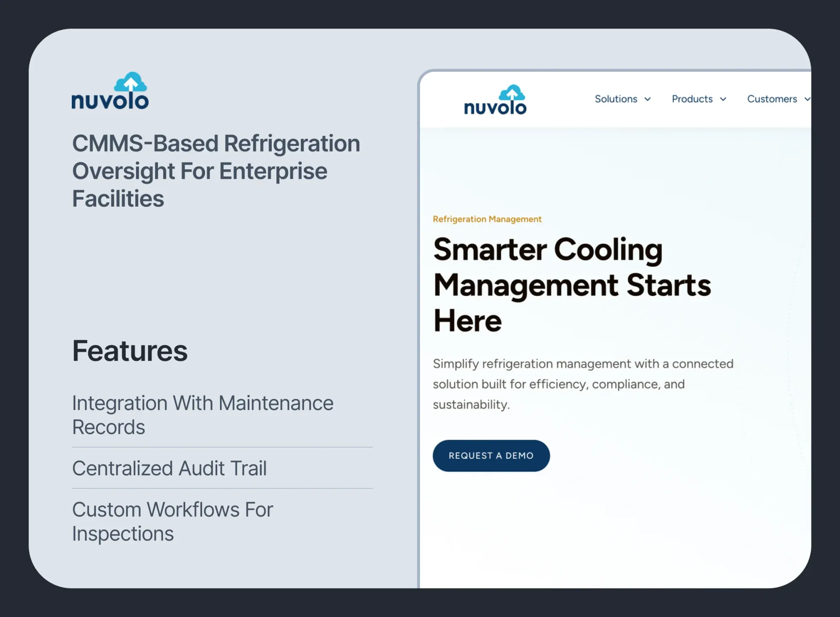Click the orange Refrigeration Management link
840x617 pixels.
[x=487, y=219]
